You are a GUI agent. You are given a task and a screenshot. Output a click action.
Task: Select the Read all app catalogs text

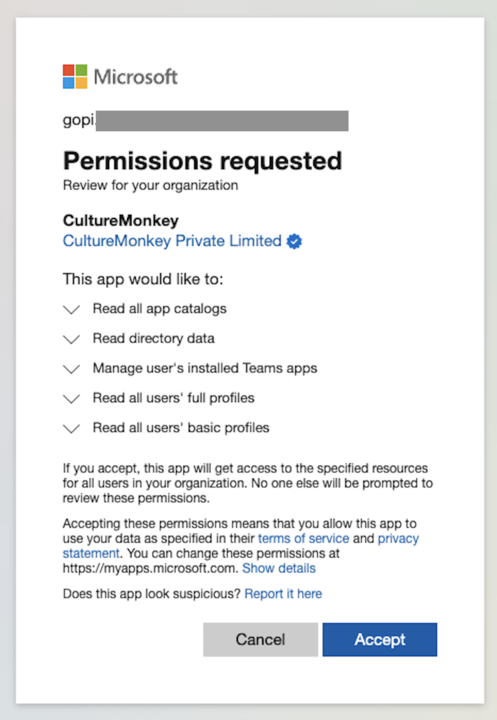(x=159, y=309)
